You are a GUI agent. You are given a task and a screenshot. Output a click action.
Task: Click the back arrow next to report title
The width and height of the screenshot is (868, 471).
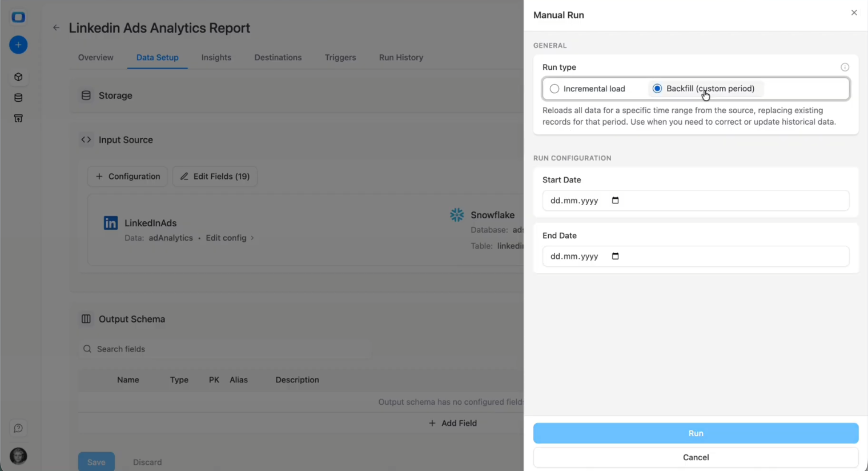pos(55,27)
